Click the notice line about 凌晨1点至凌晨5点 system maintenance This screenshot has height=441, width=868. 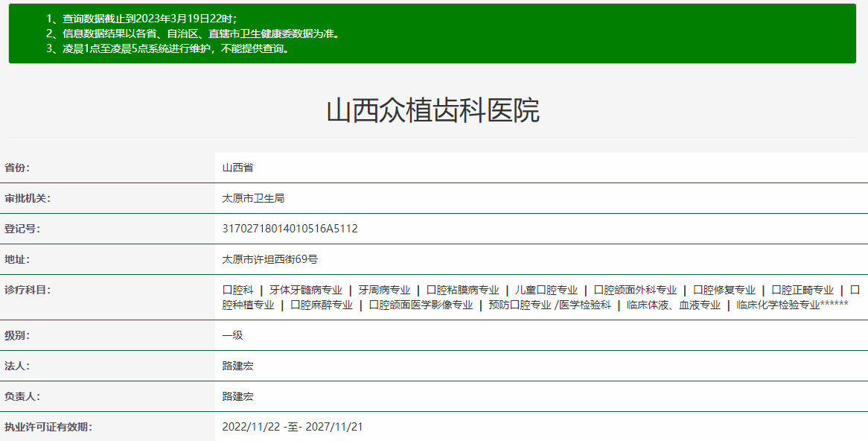tap(167, 49)
